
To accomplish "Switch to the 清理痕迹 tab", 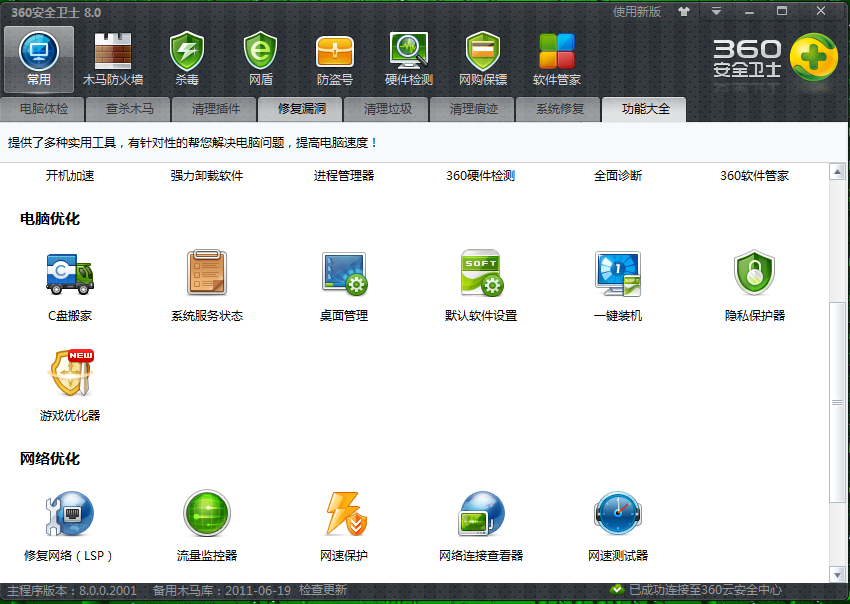I will tap(473, 109).
